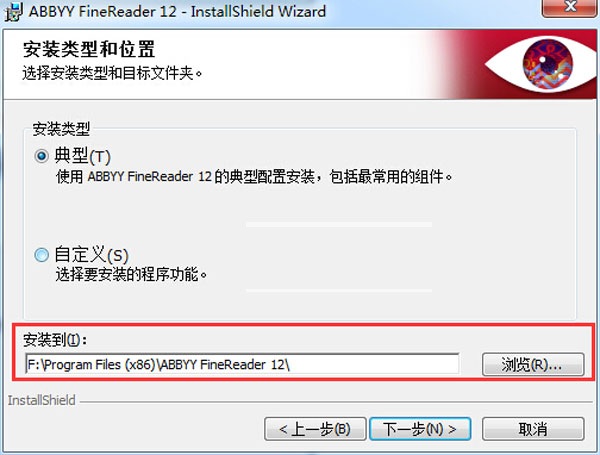600x455 pixels.
Task: Click the ABBYY FineReader 12 window title text
Action: click(x=177, y=11)
